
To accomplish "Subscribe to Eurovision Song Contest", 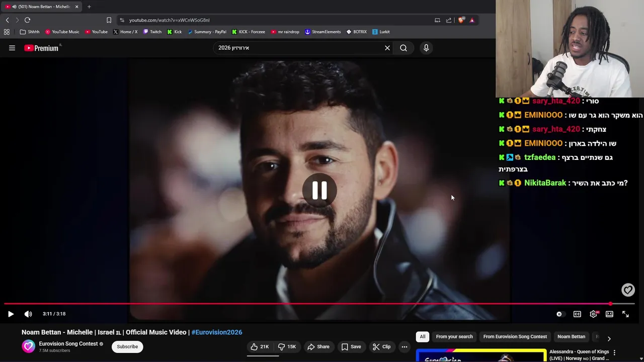I will (127, 346).
